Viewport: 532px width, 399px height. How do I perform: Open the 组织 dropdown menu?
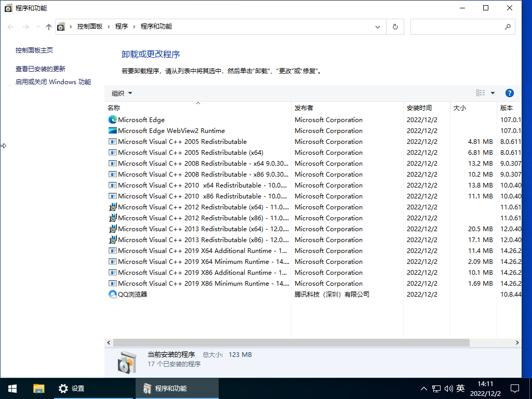tap(121, 93)
